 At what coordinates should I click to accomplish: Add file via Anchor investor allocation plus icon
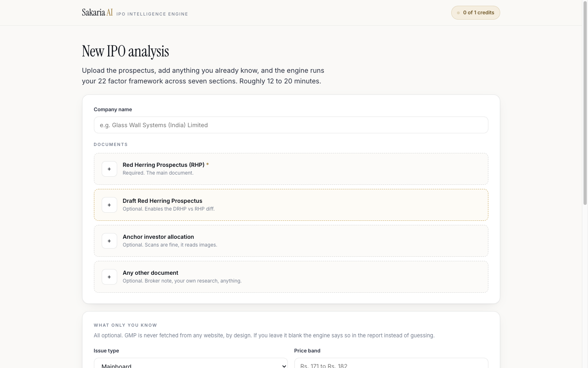point(109,241)
